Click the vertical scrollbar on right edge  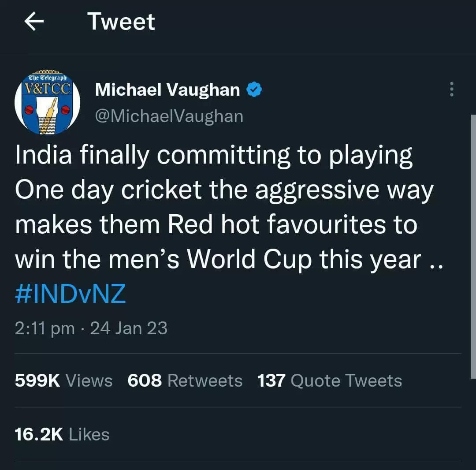click(x=473, y=246)
